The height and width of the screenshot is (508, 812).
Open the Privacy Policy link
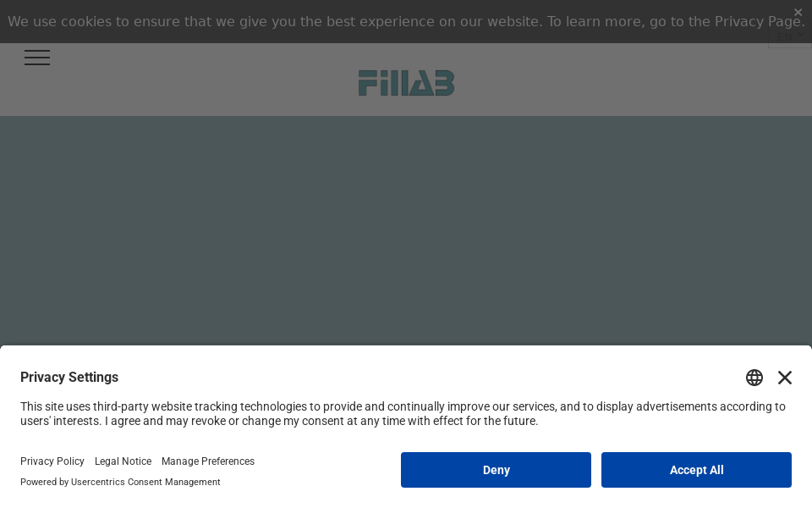[x=52, y=461]
